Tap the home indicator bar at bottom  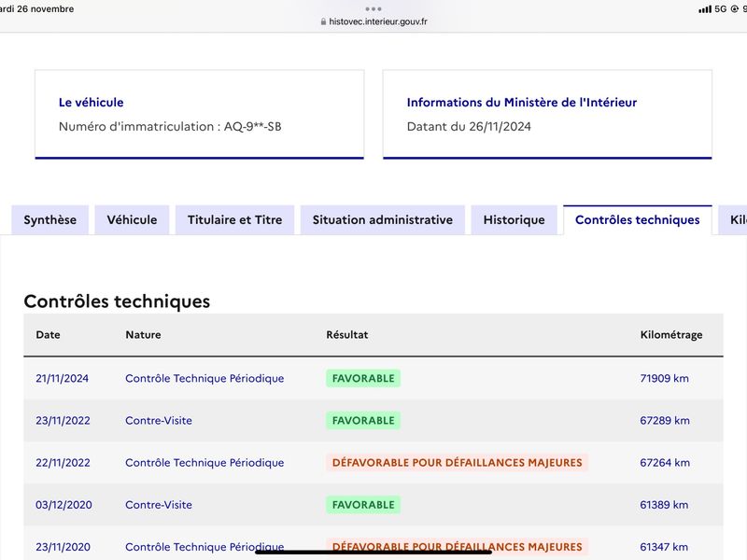click(x=373, y=553)
